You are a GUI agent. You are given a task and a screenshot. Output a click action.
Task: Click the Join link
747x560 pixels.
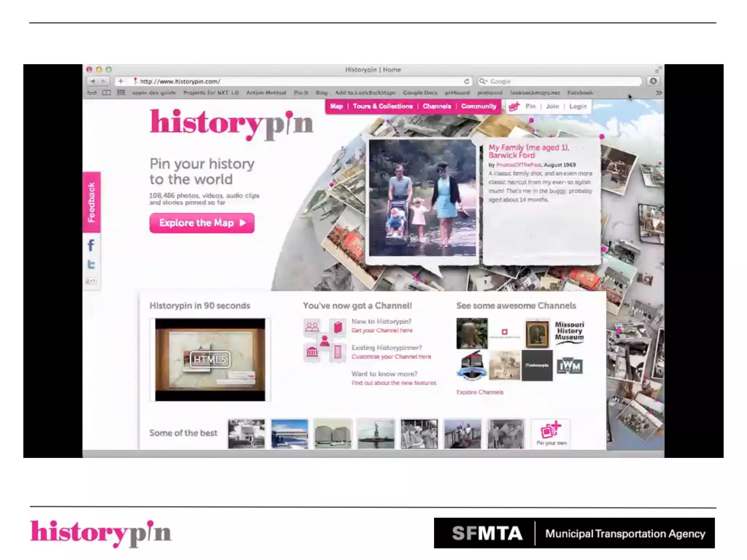pos(552,106)
